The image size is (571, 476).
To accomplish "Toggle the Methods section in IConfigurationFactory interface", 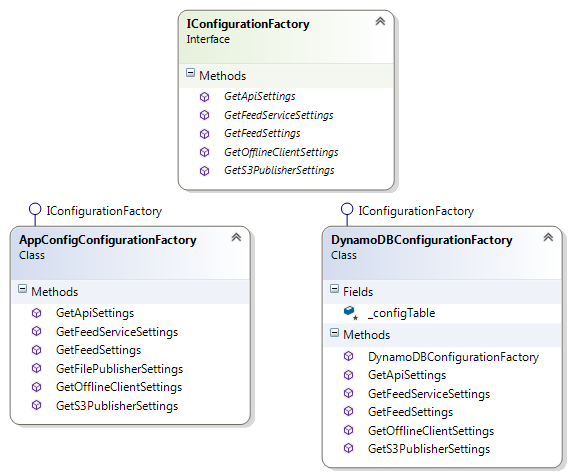I will click(x=190, y=72).
